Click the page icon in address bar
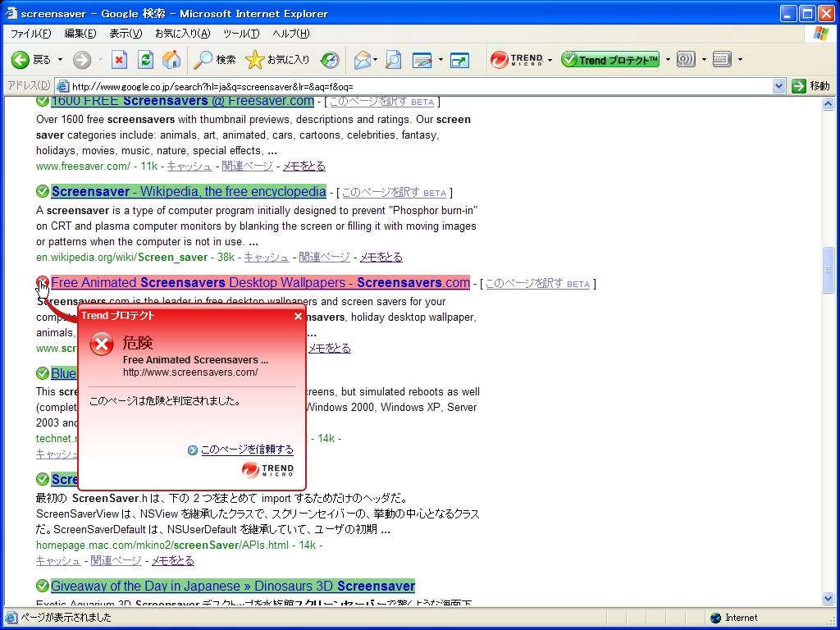Image resolution: width=840 pixels, height=630 pixels. click(x=62, y=86)
